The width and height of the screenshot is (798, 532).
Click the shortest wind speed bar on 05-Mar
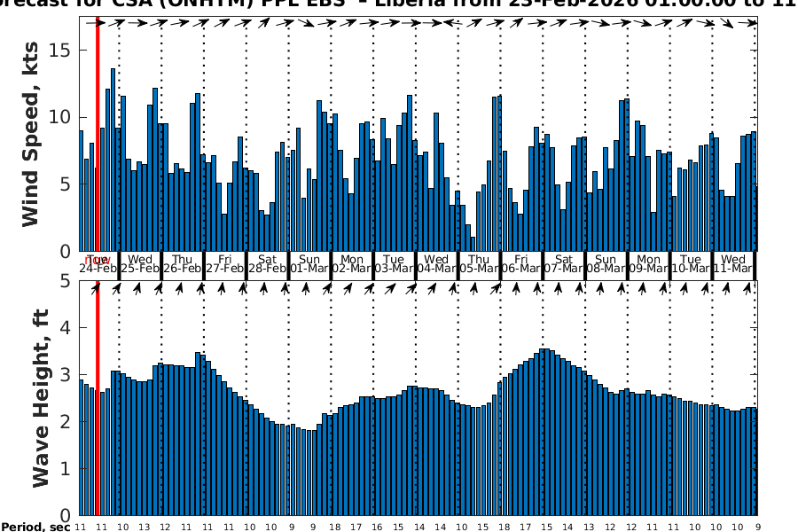tap(473, 244)
